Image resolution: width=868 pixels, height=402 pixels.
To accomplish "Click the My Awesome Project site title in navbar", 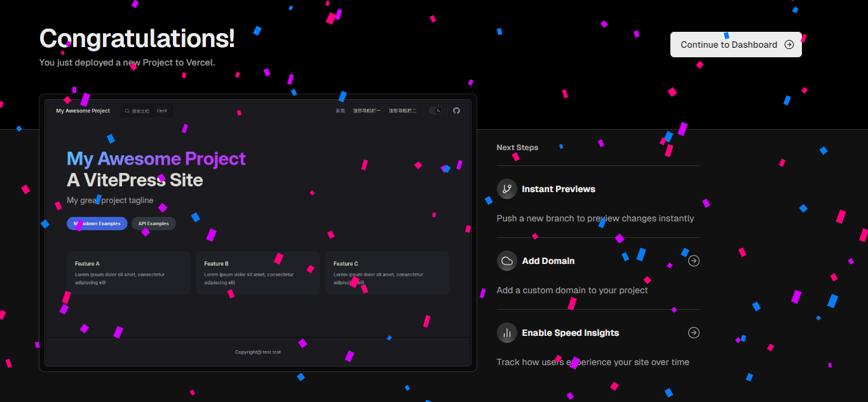I will (83, 111).
